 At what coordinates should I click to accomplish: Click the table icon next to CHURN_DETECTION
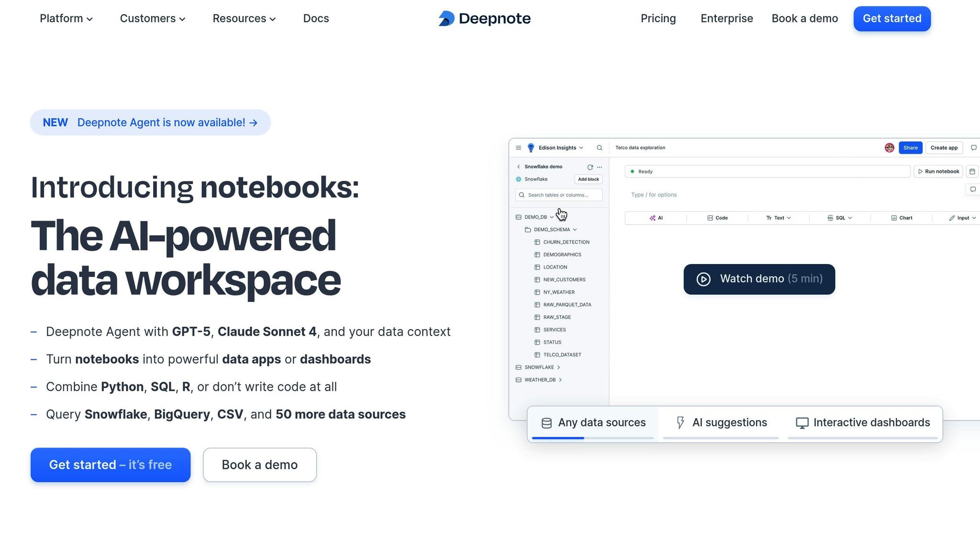[x=537, y=242]
